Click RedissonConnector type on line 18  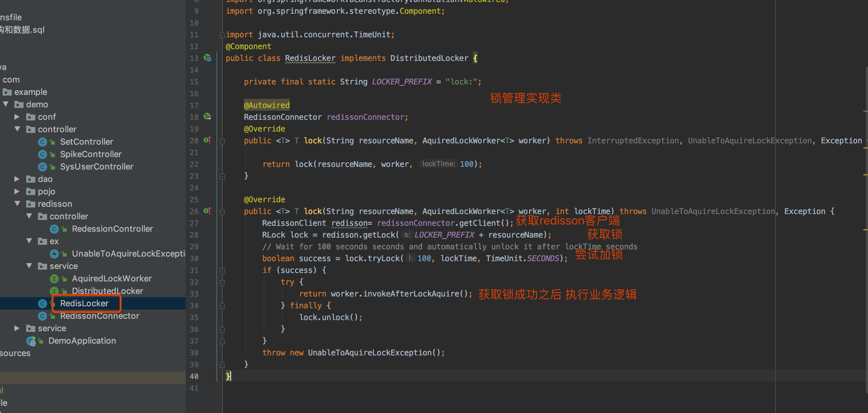(x=282, y=117)
